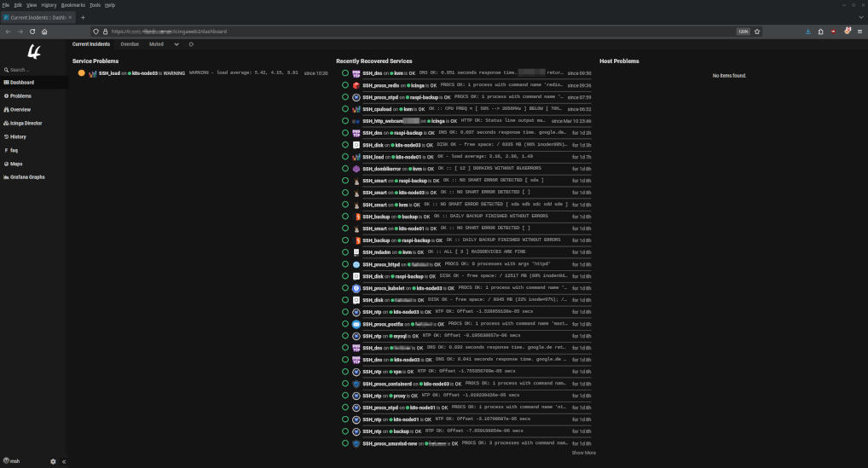
Task: Click Show More below recovered services
Action: coord(583,453)
